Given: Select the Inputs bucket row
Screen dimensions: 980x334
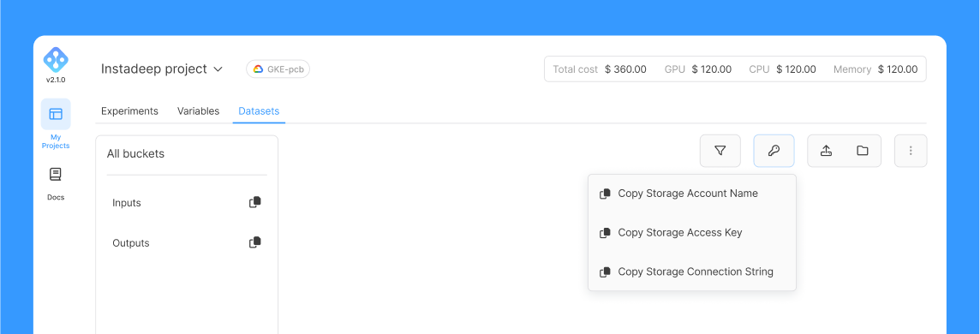Looking at the screenshot, I should [187, 203].
